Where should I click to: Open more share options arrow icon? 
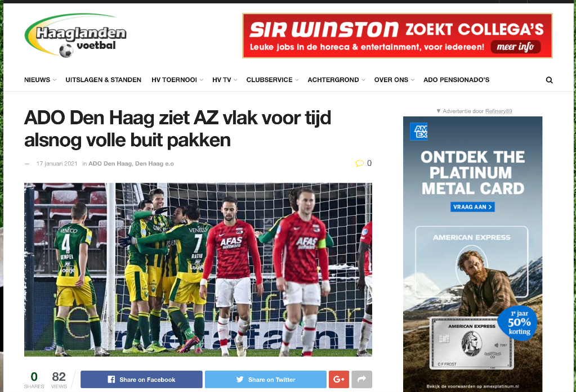pyautogui.click(x=362, y=379)
